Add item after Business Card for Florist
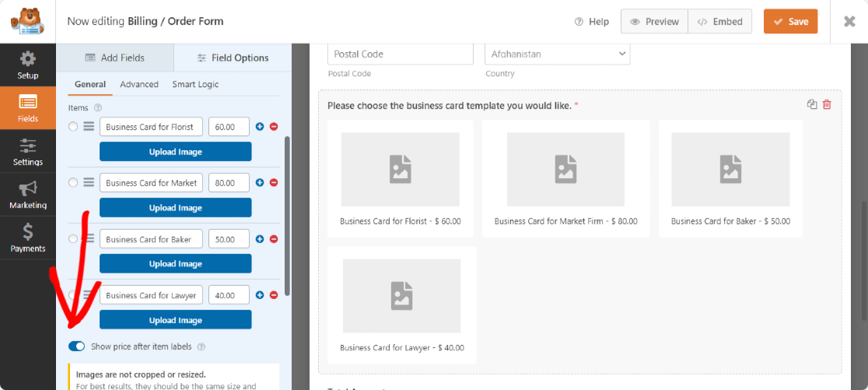 (260, 127)
